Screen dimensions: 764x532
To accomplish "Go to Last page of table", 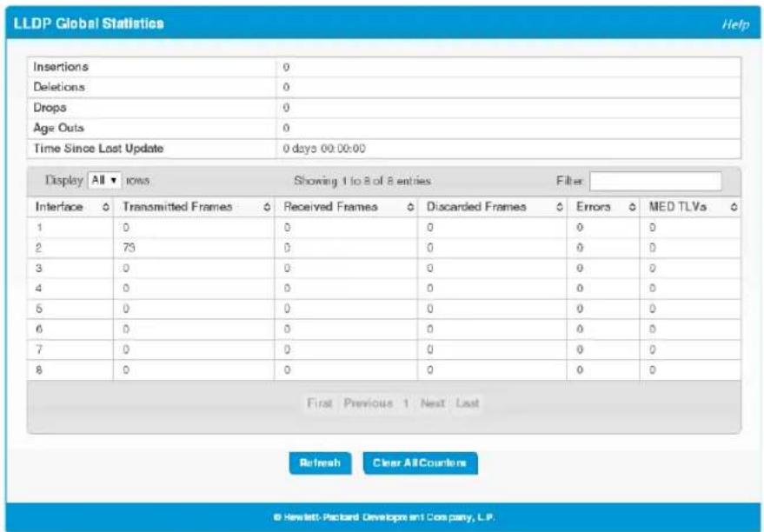I will pyautogui.click(x=468, y=402).
